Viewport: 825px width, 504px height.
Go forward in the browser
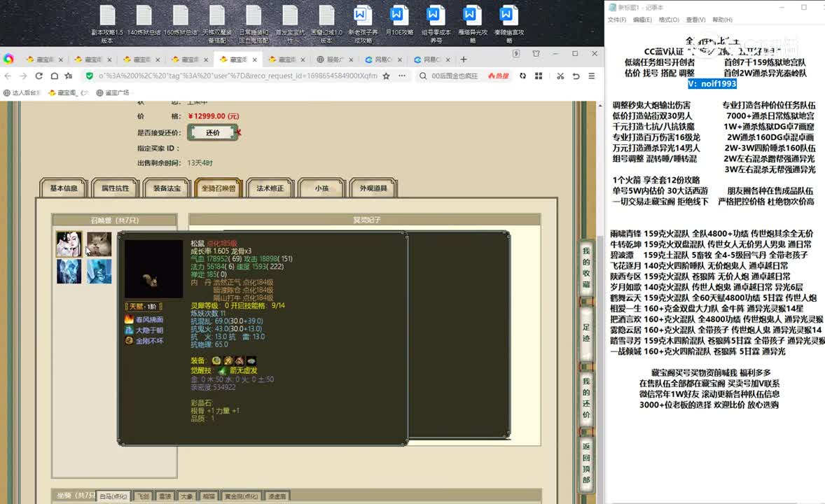(23, 76)
